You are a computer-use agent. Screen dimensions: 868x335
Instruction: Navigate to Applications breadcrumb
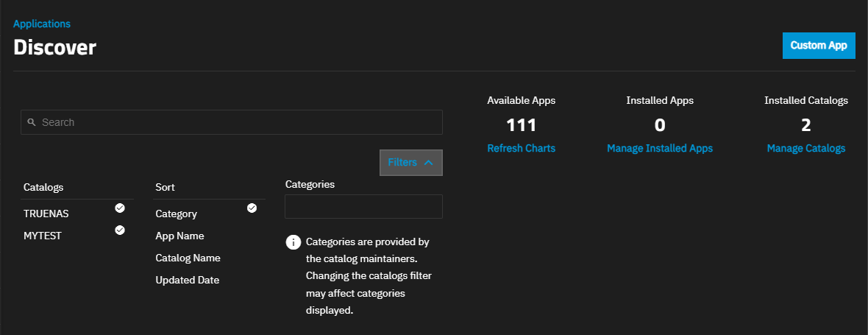42,24
